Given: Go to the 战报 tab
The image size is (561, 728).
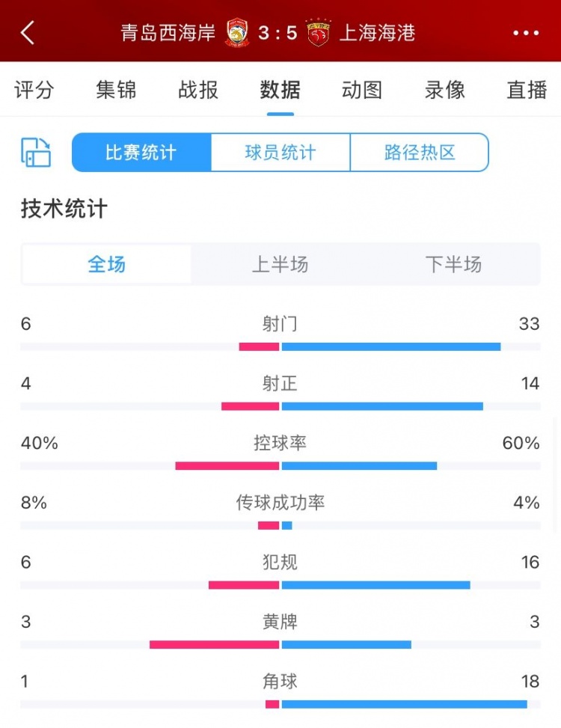Looking at the screenshot, I should point(198,90).
